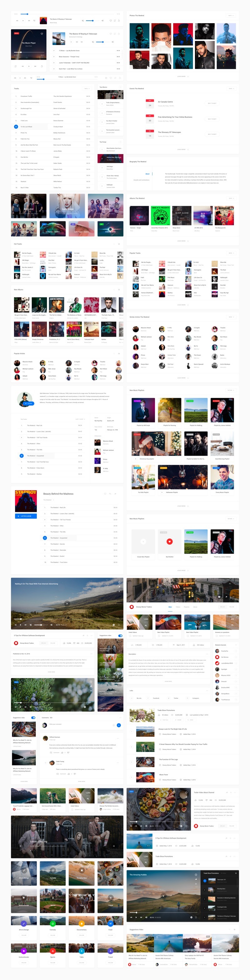Click the orange Documentary category circle icon
250x980 pixels.
pos(82,924)
